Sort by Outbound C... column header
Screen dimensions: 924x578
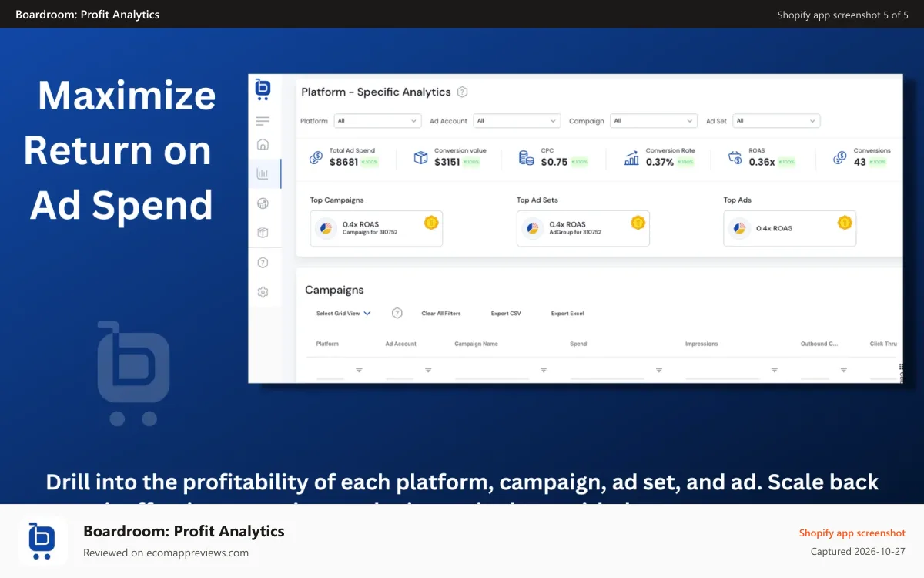(819, 344)
